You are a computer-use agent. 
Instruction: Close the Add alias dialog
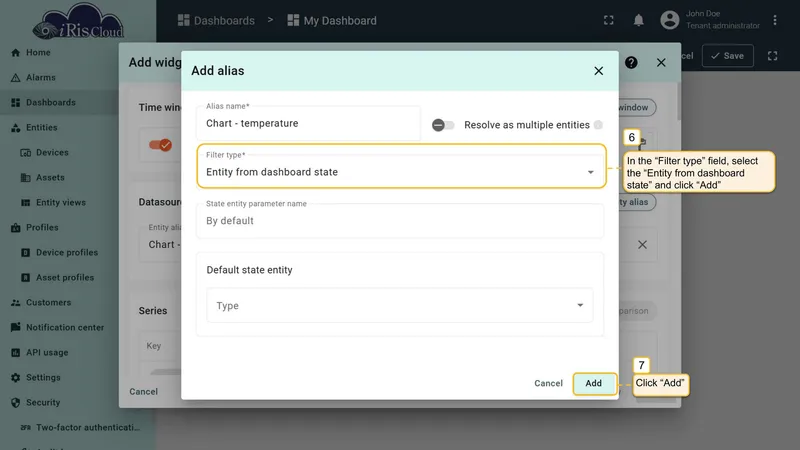[x=598, y=71]
